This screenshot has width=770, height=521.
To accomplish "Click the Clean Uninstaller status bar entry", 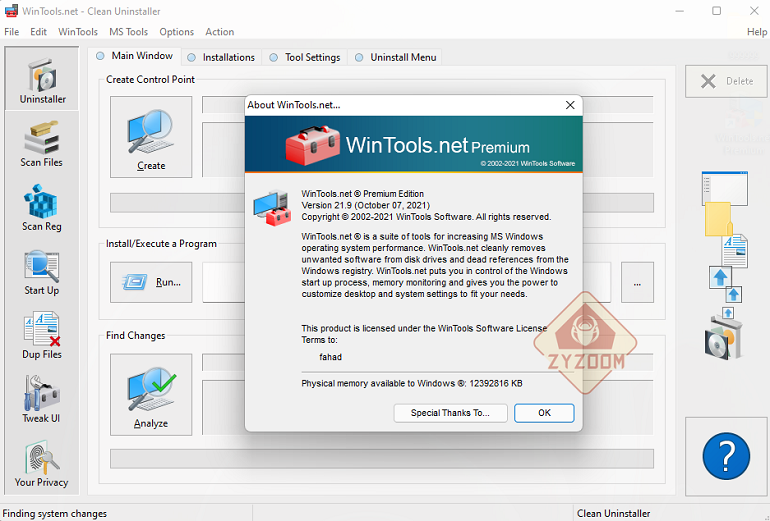I will click(x=613, y=514).
